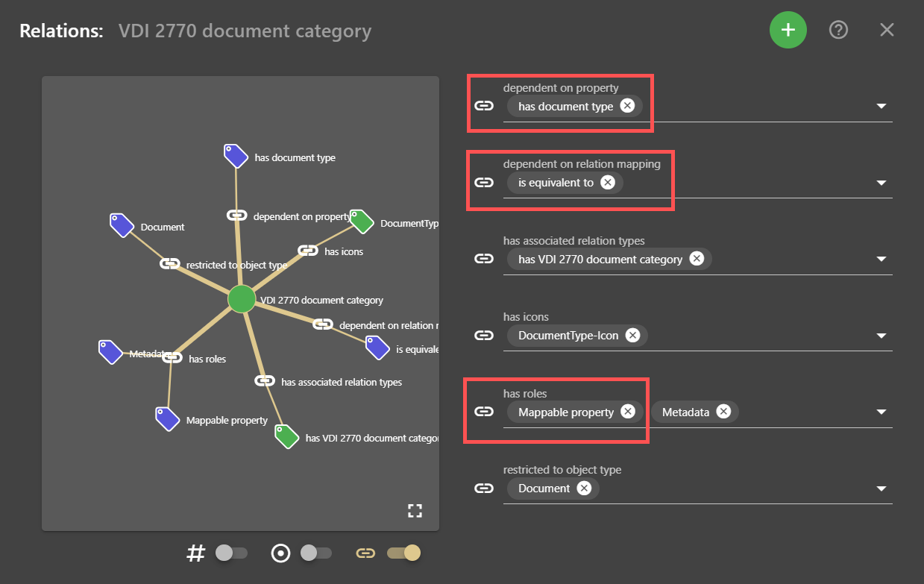Image resolution: width=924 pixels, height=584 pixels.
Task: Click 'restricted to object type' link icon in graph
Action: 170,263
